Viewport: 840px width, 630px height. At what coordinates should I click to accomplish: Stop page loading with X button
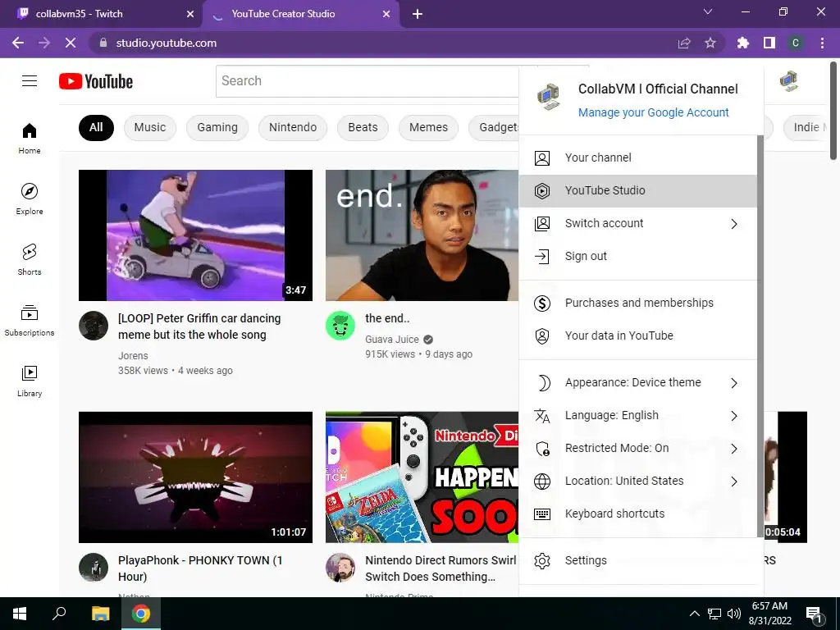pos(71,43)
